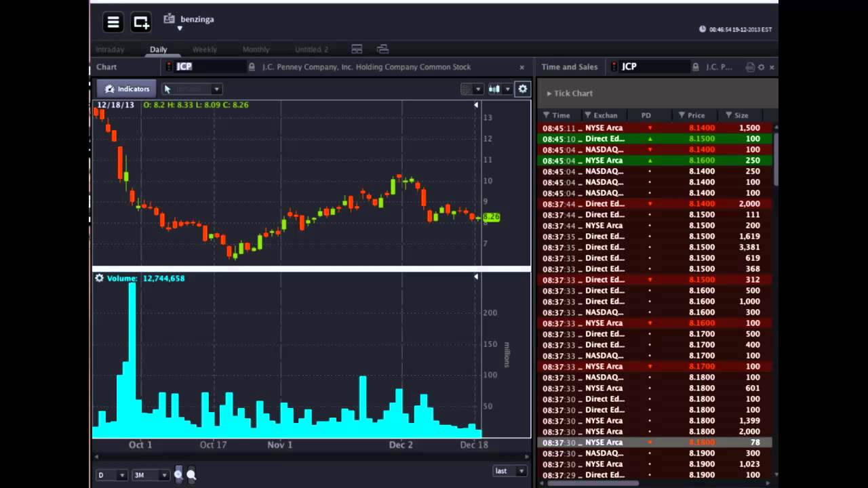
Task: Click Time and Sales symbol link indicator
Action: pos(614,66)
